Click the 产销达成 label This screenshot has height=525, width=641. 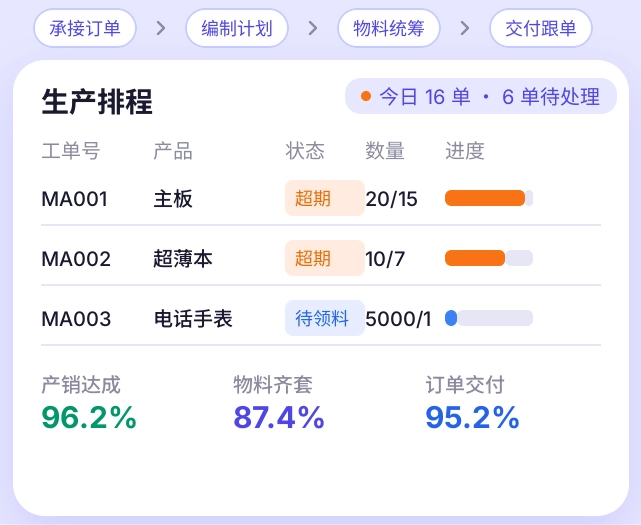click(81, 385)
